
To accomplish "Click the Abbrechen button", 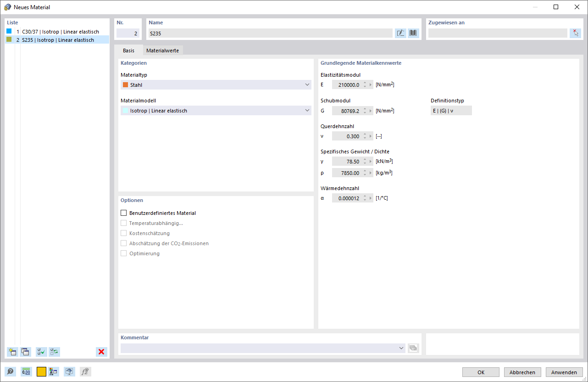I will point(522,372).
